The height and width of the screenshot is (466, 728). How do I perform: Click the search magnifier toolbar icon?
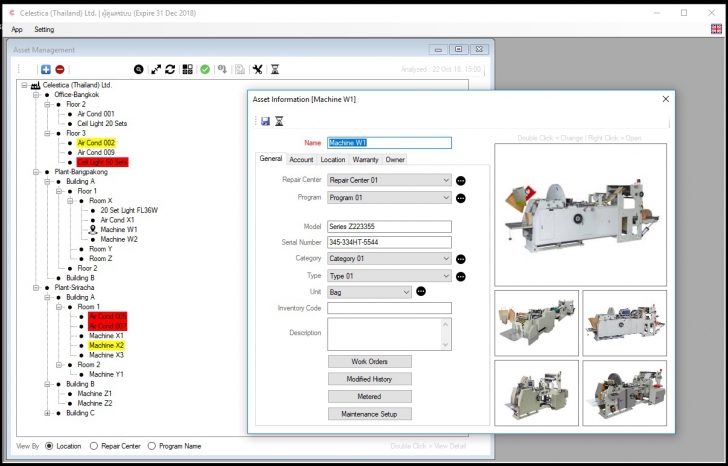click(x=139, y=69)
